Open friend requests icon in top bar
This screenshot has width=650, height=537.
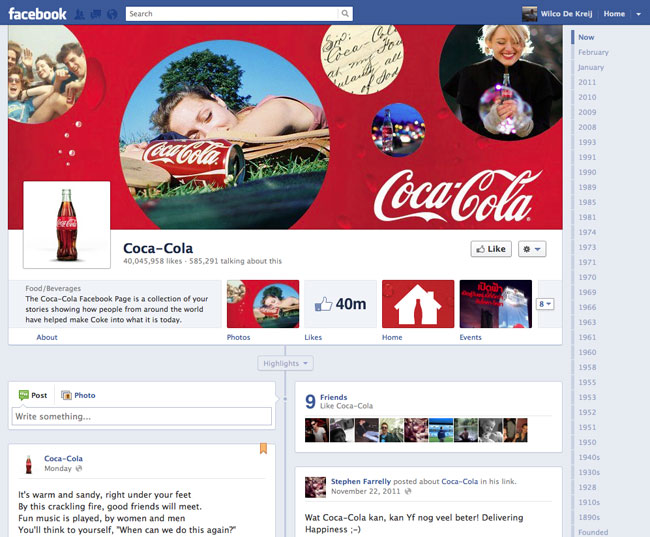(80, 14)
